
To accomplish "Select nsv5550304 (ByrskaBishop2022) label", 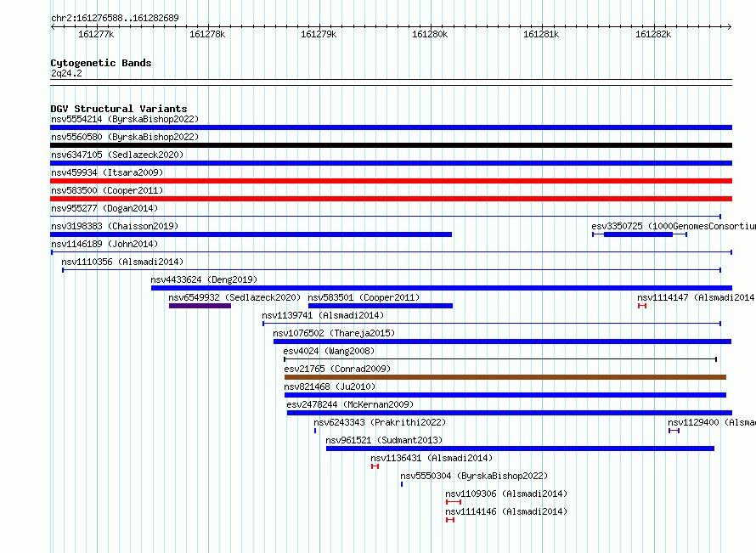I will pyautogui.click(x=474, y=476).
